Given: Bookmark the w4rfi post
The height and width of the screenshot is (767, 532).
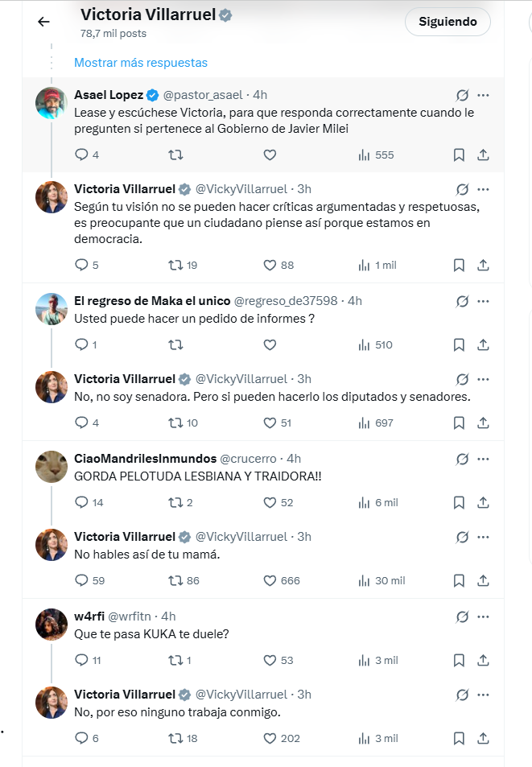Looking at the screenshot, I should coord(458,660).
